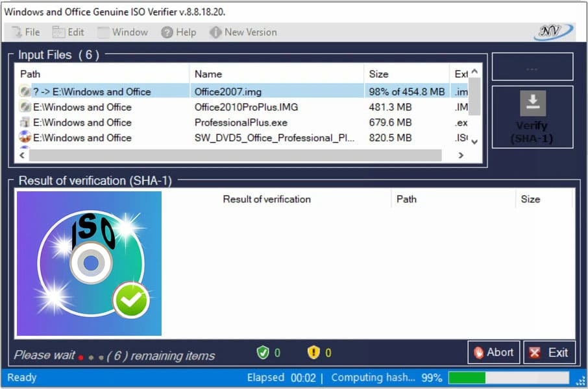This screenshot has width=588, height=389.
Task: Sort the input list by Path column
Action: [102, 74]
